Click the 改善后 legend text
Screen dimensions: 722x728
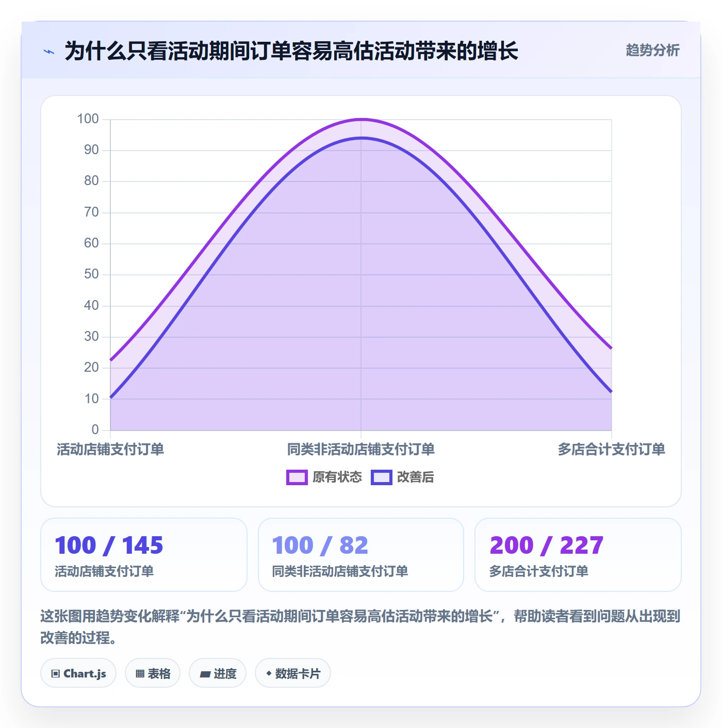tap(415, 477)
